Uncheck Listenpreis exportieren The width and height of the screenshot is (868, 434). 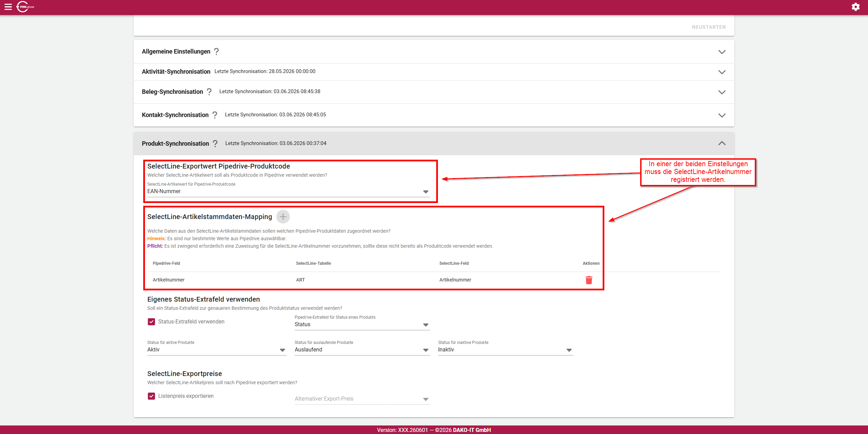point(151,396)
